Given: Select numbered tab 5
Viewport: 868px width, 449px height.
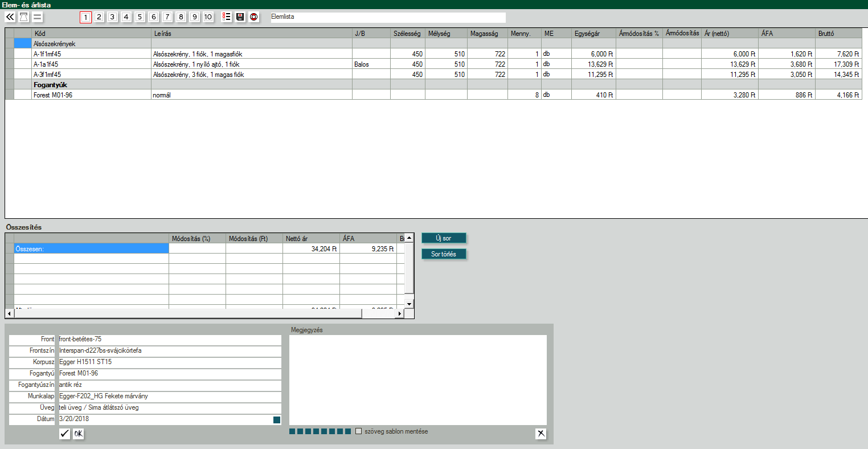Looking at the screenshot, I should [x=140, y=17].
